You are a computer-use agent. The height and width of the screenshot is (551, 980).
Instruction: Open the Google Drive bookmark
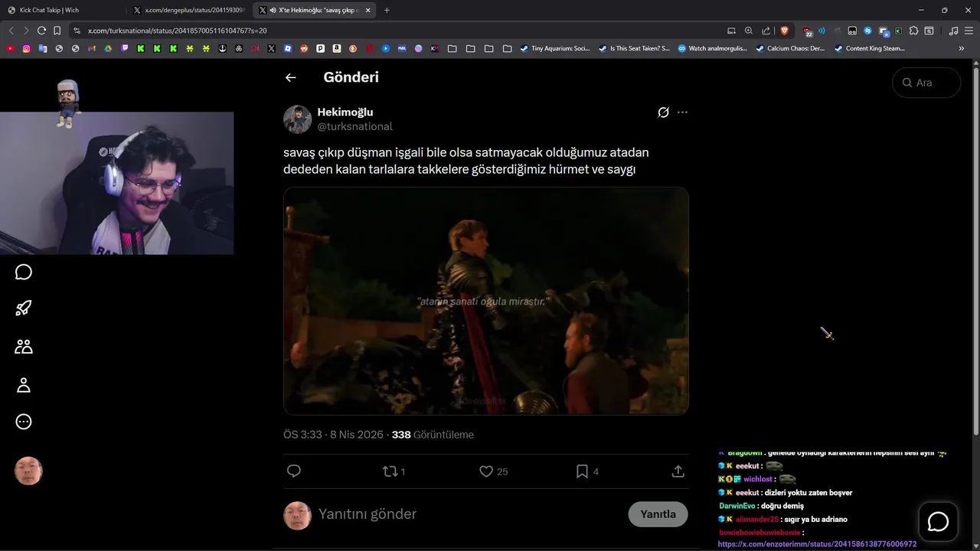108,48
